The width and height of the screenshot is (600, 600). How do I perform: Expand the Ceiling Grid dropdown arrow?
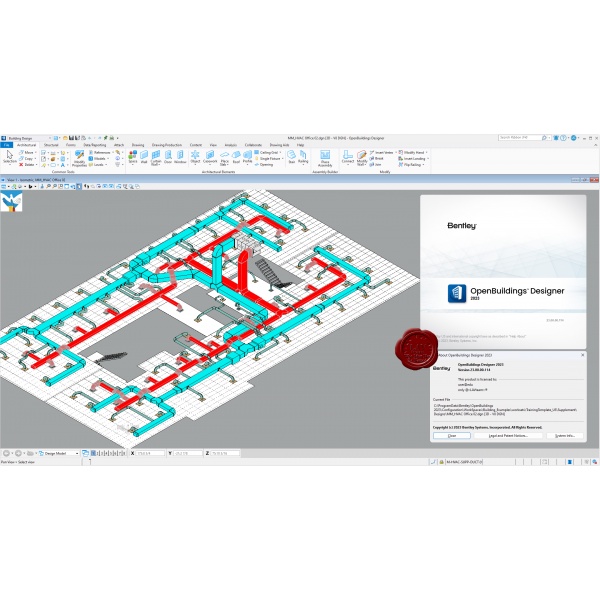click(280, 152)
